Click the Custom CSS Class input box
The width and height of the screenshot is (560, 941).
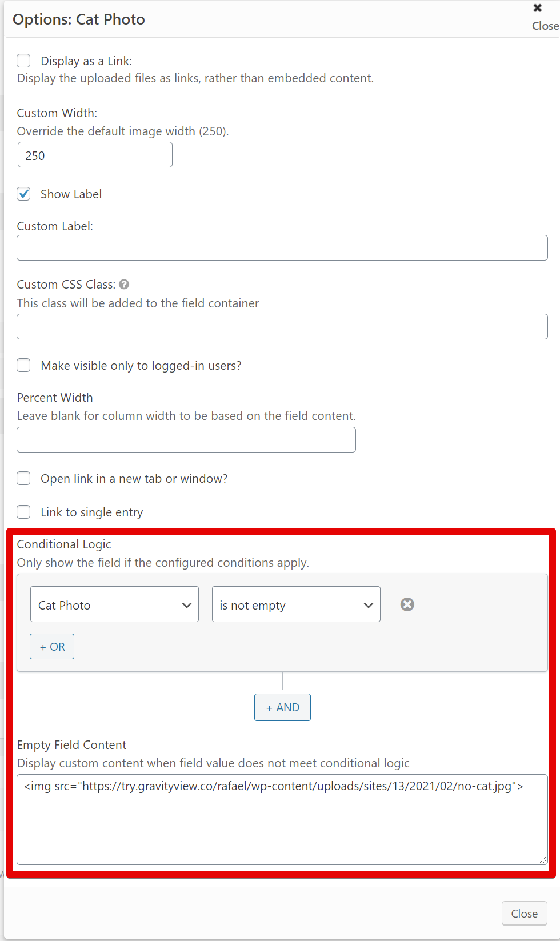click(x=282, y=326)
